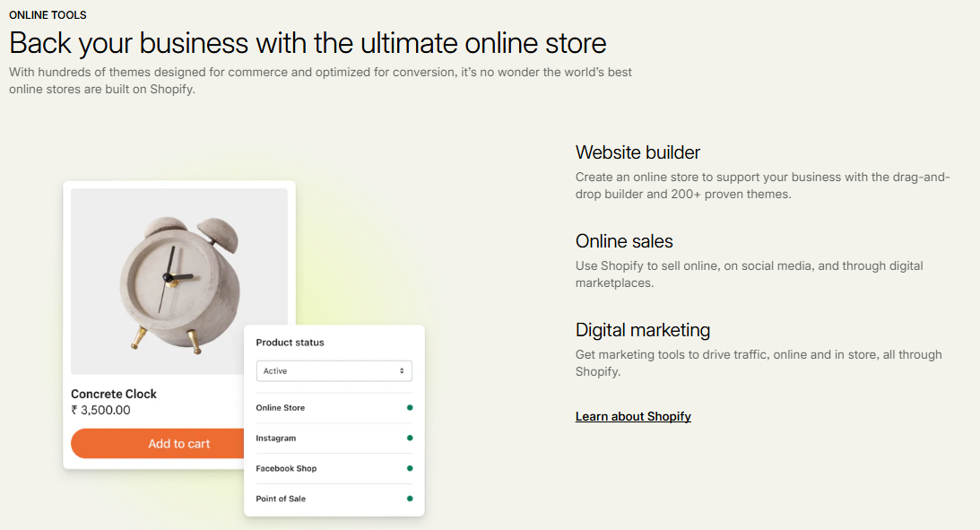Image resolution: width=980 pixels, height=530 pixels.
Task: Click the ₹ 3,500.00 price text
Action: (x=100, y=411)
